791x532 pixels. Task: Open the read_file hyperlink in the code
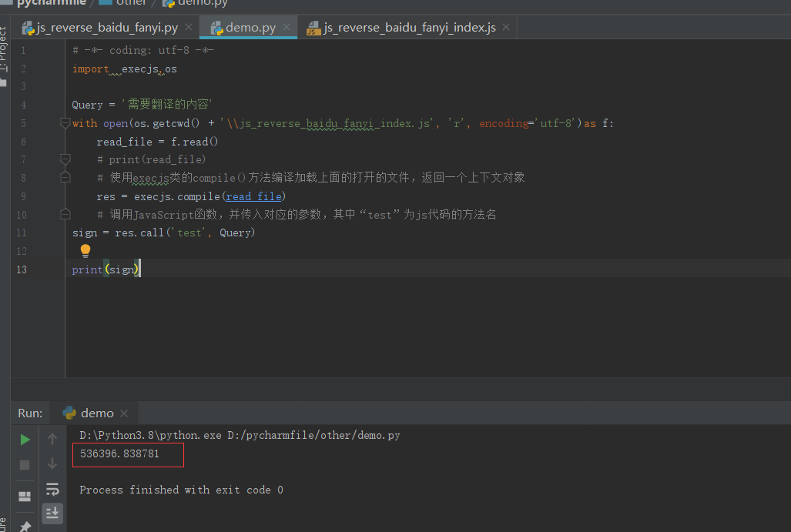pyautogui.click(x=253, y=196)
